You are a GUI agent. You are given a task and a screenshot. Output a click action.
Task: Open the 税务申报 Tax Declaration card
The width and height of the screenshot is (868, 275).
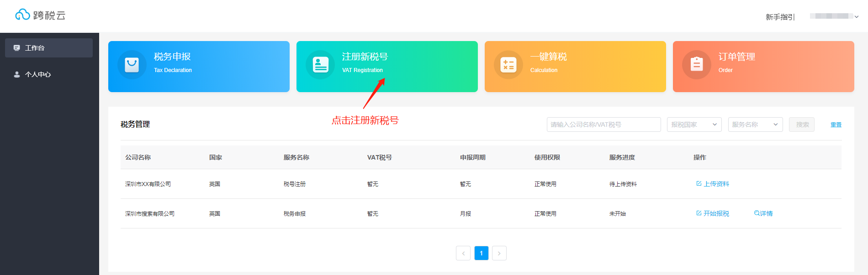(199, 67)
